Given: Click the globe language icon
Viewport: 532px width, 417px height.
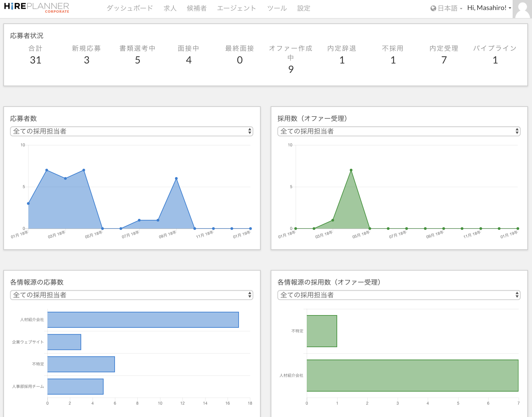Looking at the screenshot, I should point(433,8).
